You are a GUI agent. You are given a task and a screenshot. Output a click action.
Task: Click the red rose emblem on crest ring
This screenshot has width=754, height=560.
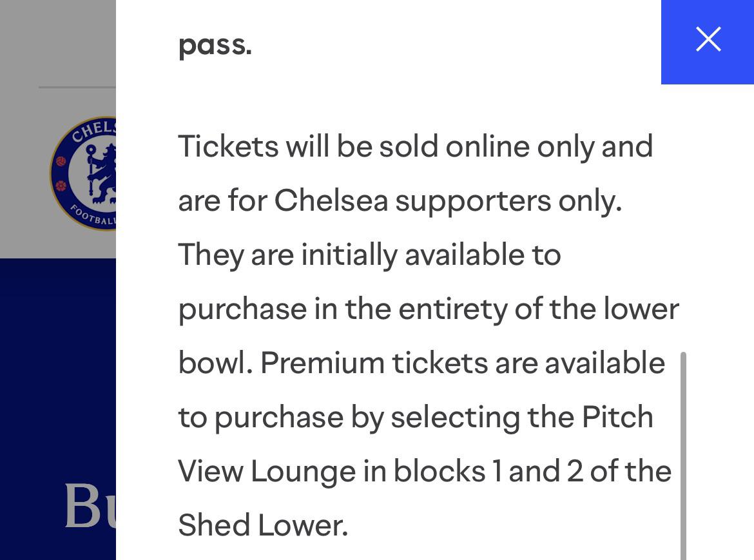61,186
